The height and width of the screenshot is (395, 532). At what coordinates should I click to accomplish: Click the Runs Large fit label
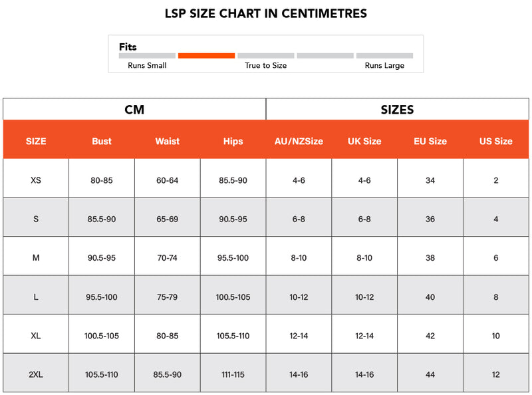(384, 66)
